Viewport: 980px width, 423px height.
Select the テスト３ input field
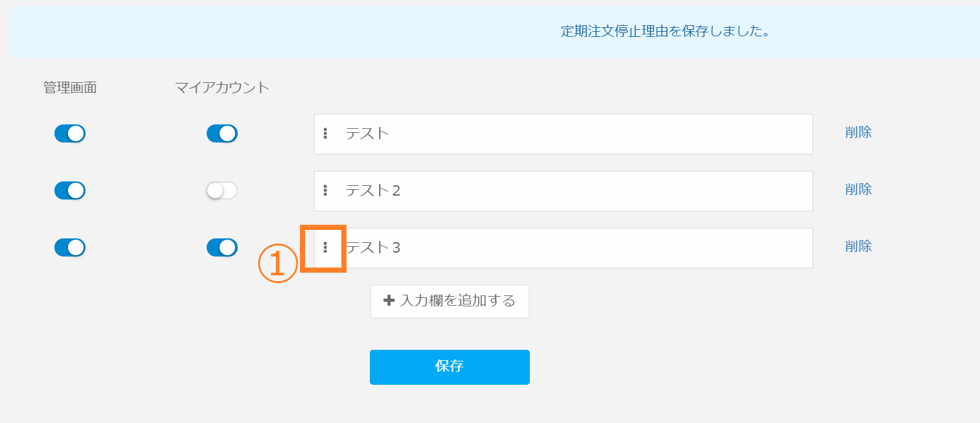click(x=570, y=248)
